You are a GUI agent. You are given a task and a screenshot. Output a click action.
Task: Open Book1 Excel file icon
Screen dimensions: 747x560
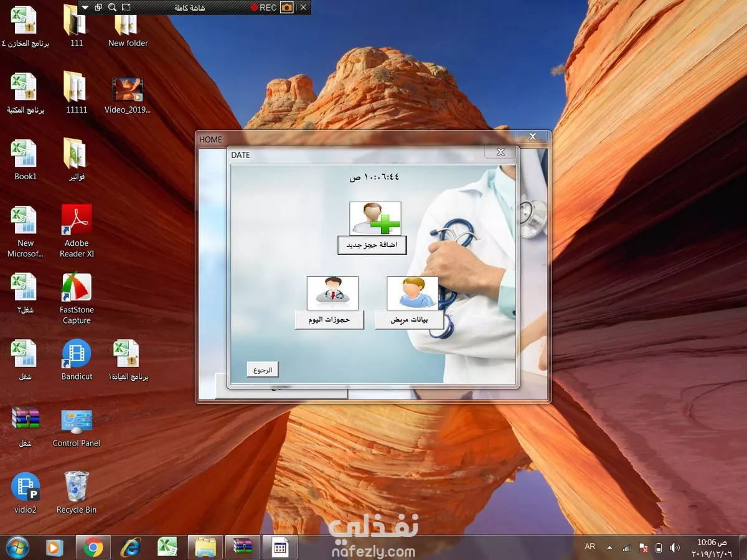click(26, 160)
